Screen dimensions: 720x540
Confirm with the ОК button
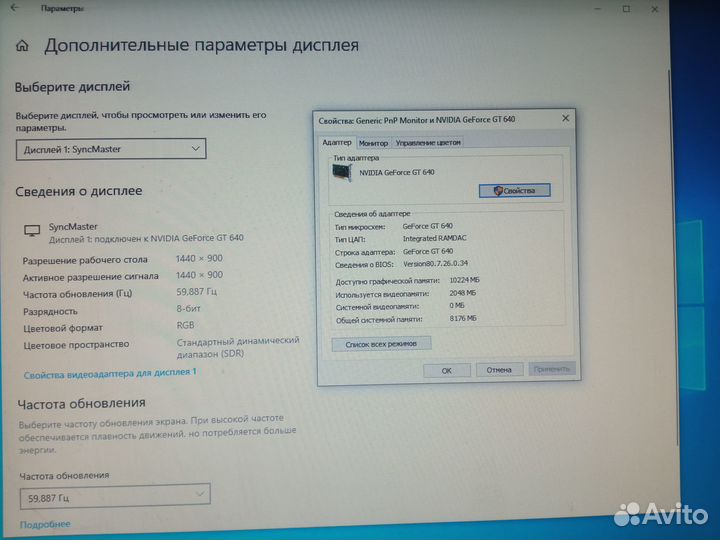(x=447, y=371)
